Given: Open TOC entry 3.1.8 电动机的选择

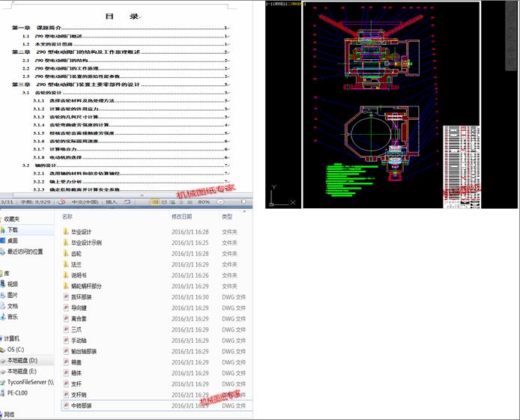Looking at the screenshot, I should tap(131, 157).
